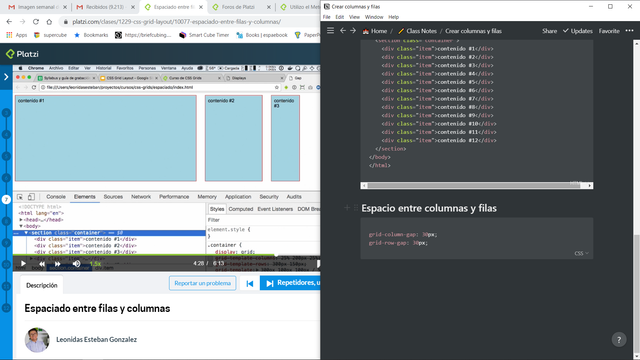
Task: Close the Espaciado entre filas tab
Action: tap(200, 7)
